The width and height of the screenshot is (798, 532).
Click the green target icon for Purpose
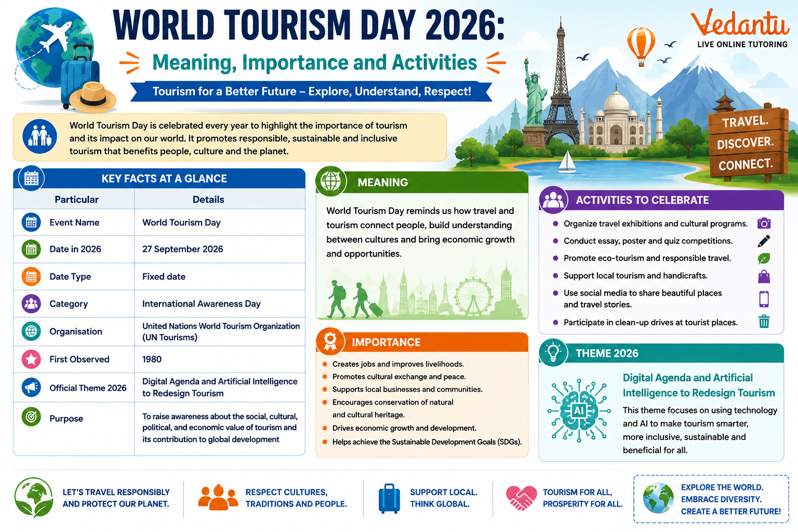point(31,417)
